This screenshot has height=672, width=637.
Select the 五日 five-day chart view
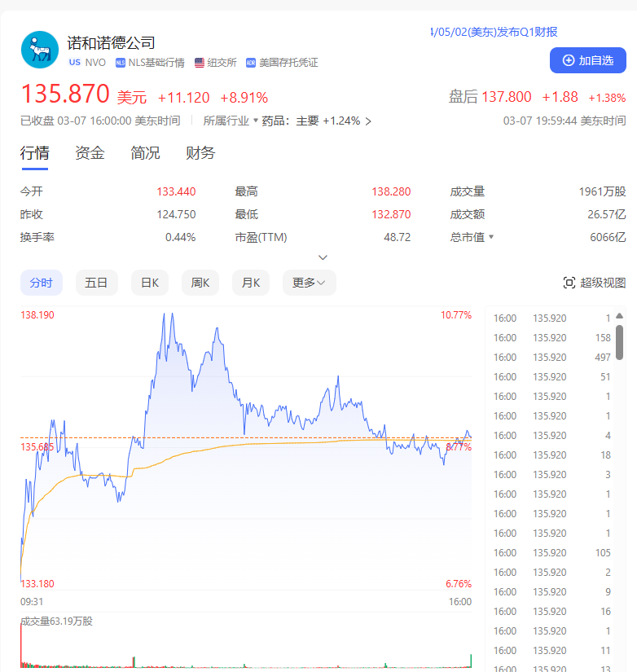click(x=96, y=283)
